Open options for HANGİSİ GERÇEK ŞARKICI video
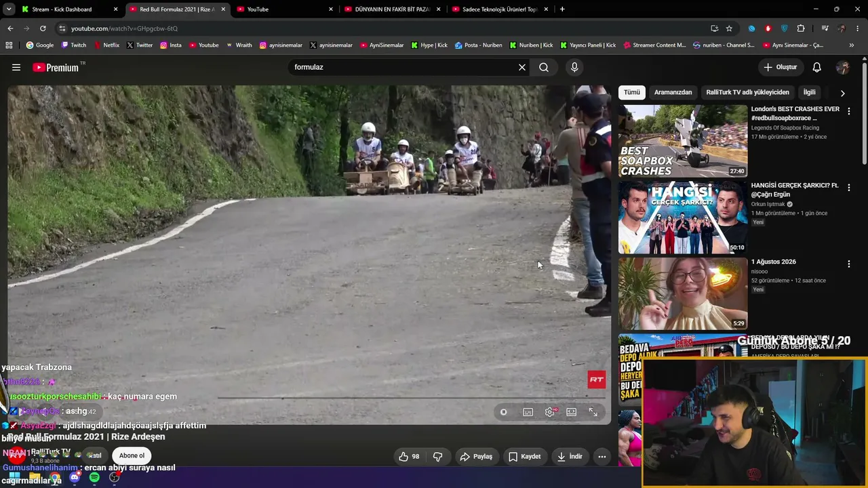The height and width of the screenshot is (488, 868). click(x=848, y=188)
